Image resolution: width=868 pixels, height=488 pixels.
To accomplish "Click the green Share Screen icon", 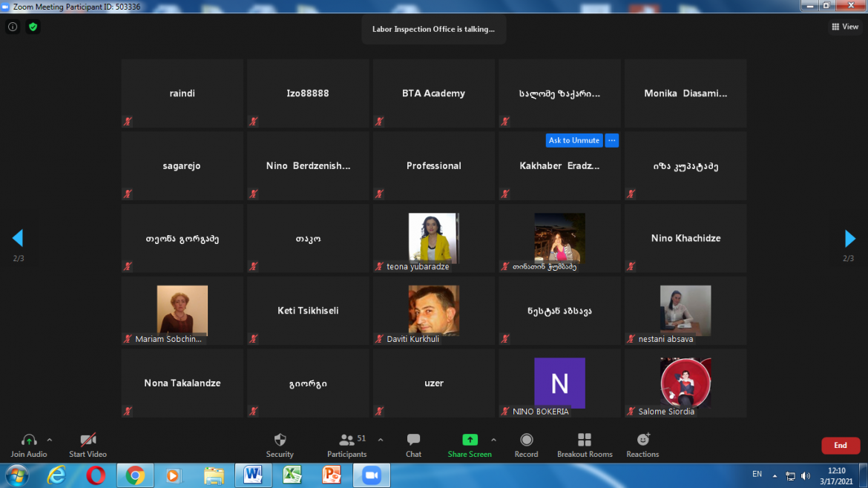I will point(470,440).
